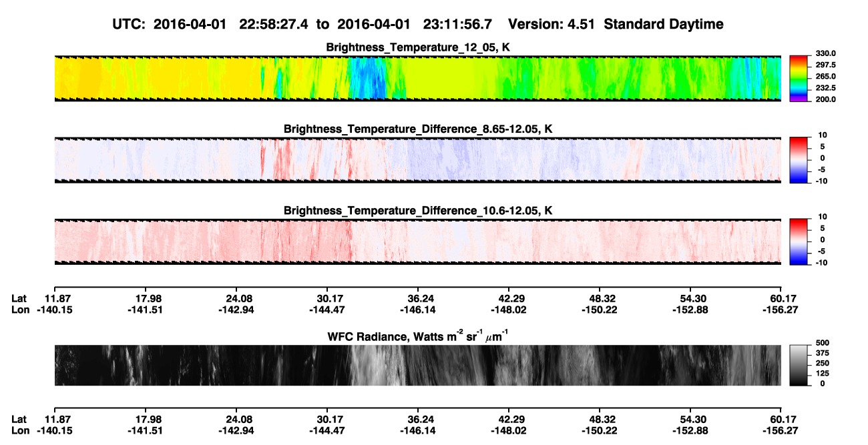Click upper axis longitude -140.15 label
This screenshot has width=868, height=445.
pyautogui.click(x=55, y=310)
